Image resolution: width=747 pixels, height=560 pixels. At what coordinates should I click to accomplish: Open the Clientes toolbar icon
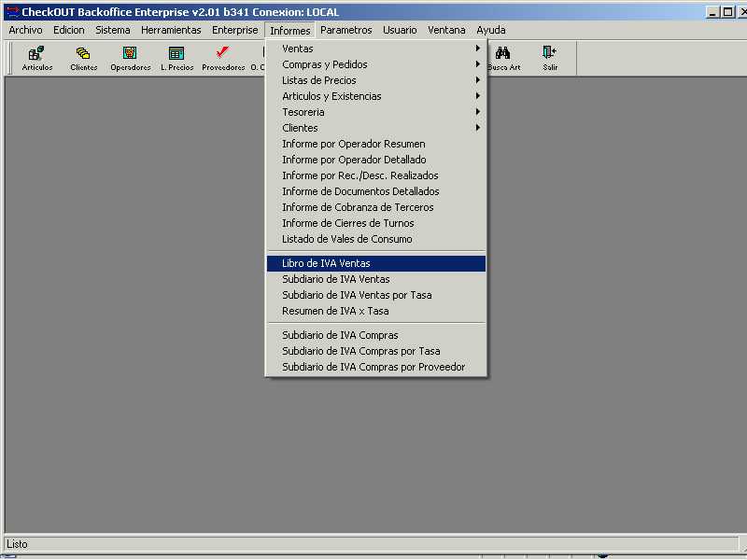pos(83,59)
